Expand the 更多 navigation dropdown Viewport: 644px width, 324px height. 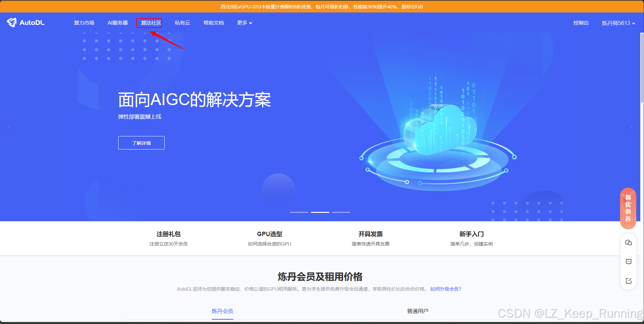[244, 23]
